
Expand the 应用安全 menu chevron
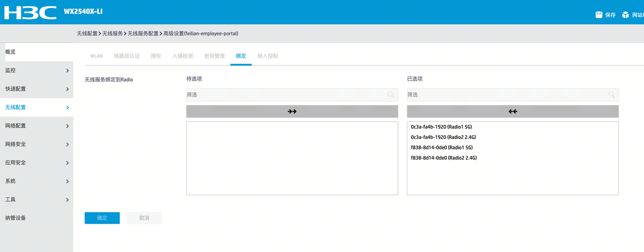click(x=67, y=163)
